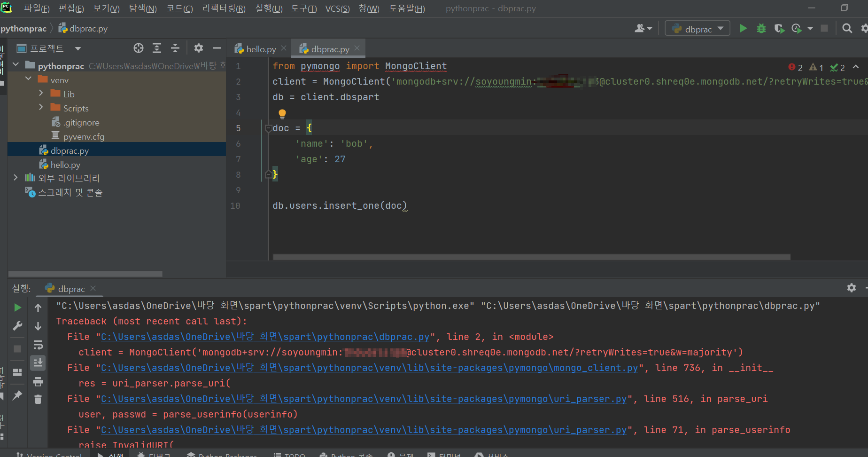Viewport: 868px width, 457px height.
Task: Run dbprac with coverage shield icon
Action: click(779, 29)
